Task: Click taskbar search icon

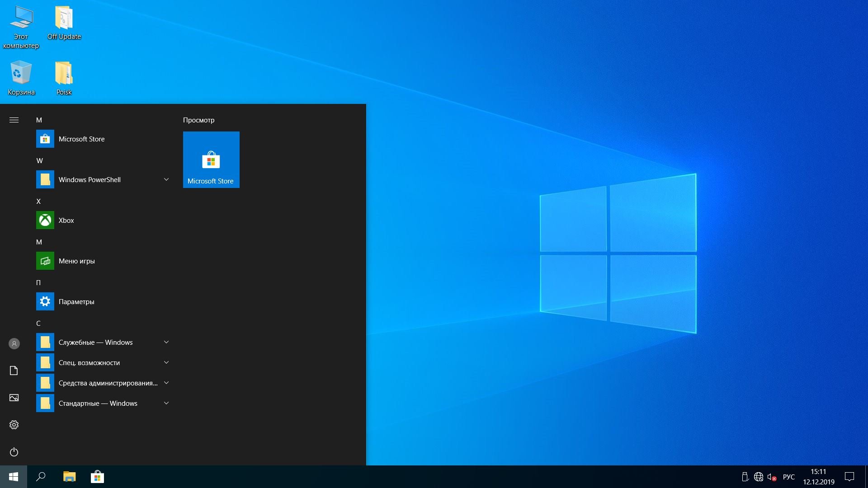Action: [40, 476]
